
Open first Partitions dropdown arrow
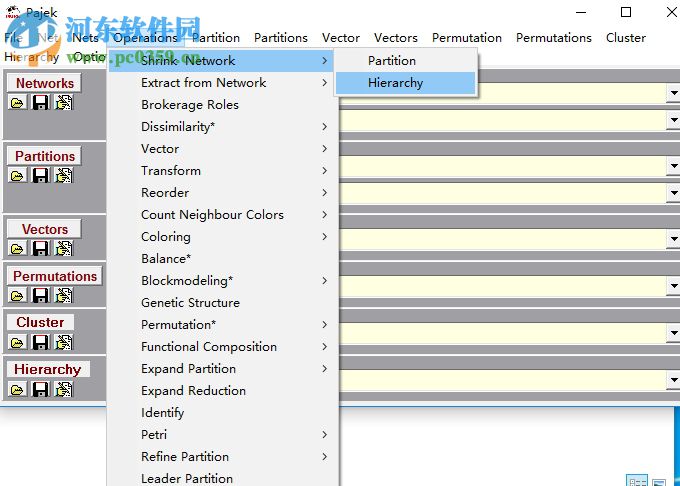[x=673, y=166]
